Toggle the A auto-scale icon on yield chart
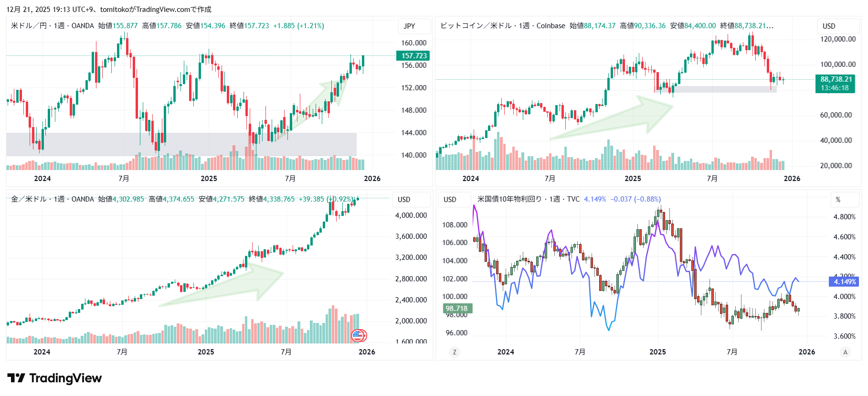Viewport: 868px width, 396px height. [x=845, y=352]
